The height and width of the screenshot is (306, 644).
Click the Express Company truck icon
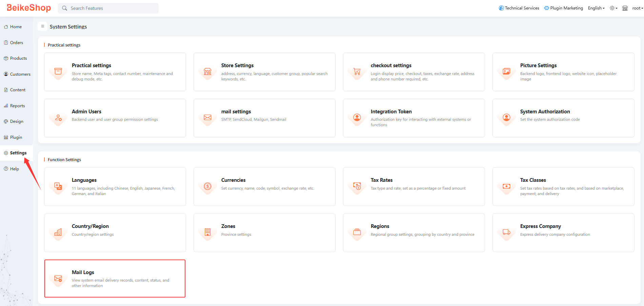point(506,232)
